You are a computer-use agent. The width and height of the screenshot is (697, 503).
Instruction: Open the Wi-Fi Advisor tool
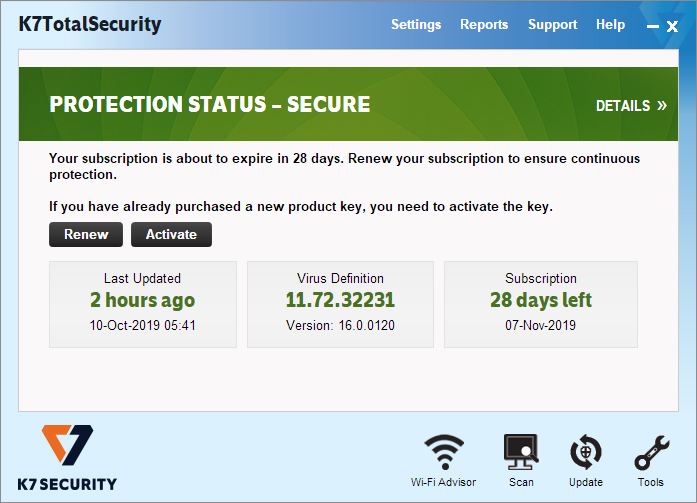click(443, 453)
